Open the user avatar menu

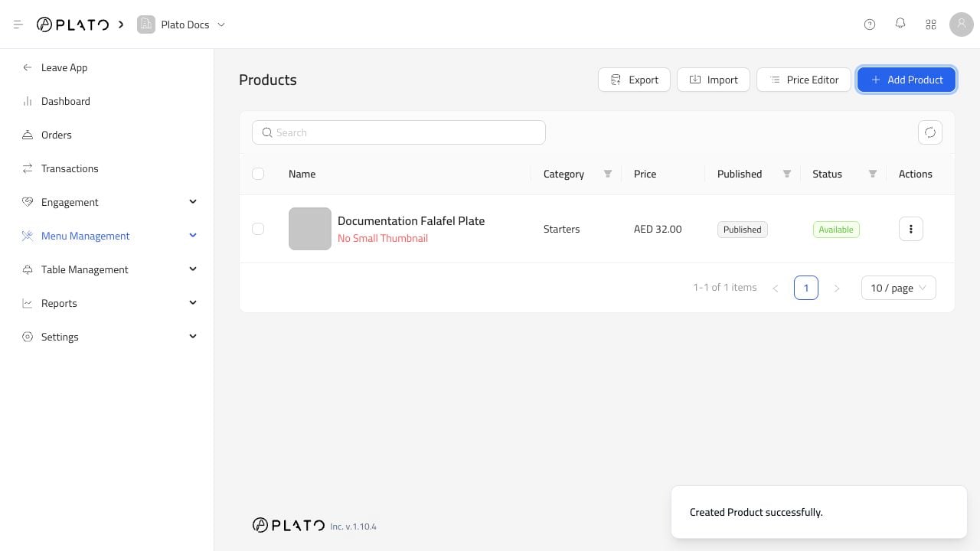pos(962,24)
